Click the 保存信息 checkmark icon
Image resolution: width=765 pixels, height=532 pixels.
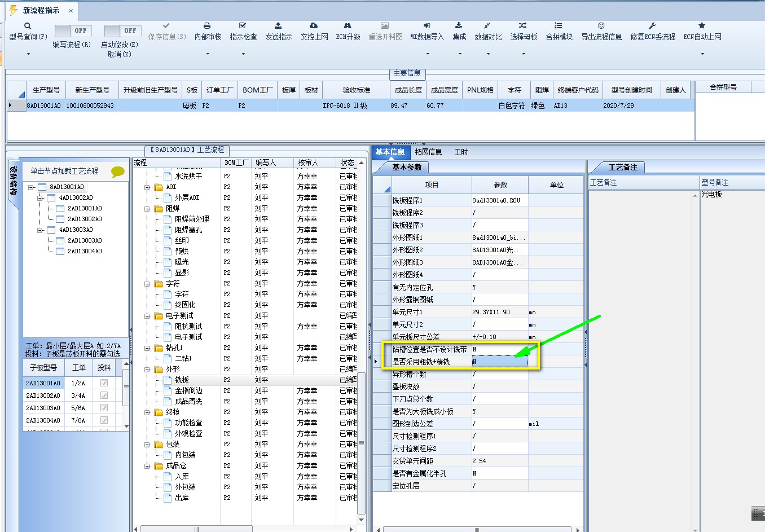pyautogui.click(x=166, y=26)
